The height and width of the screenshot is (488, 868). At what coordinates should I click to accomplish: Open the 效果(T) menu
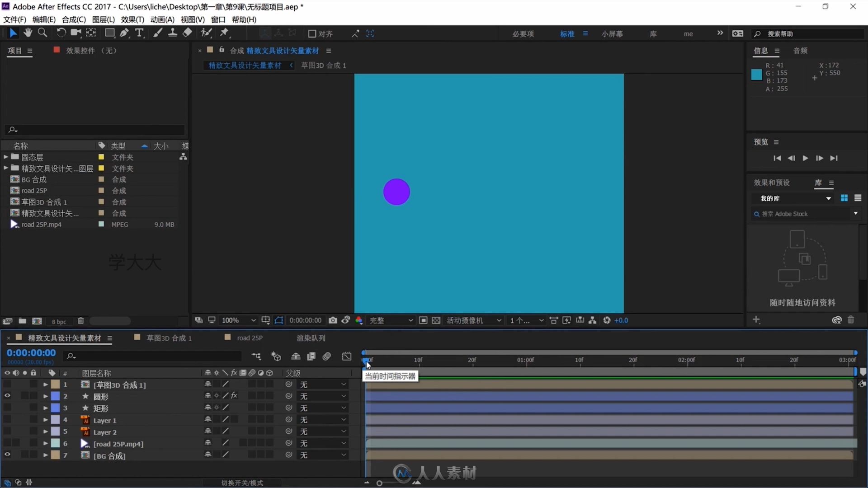click(x=132, y=19)
